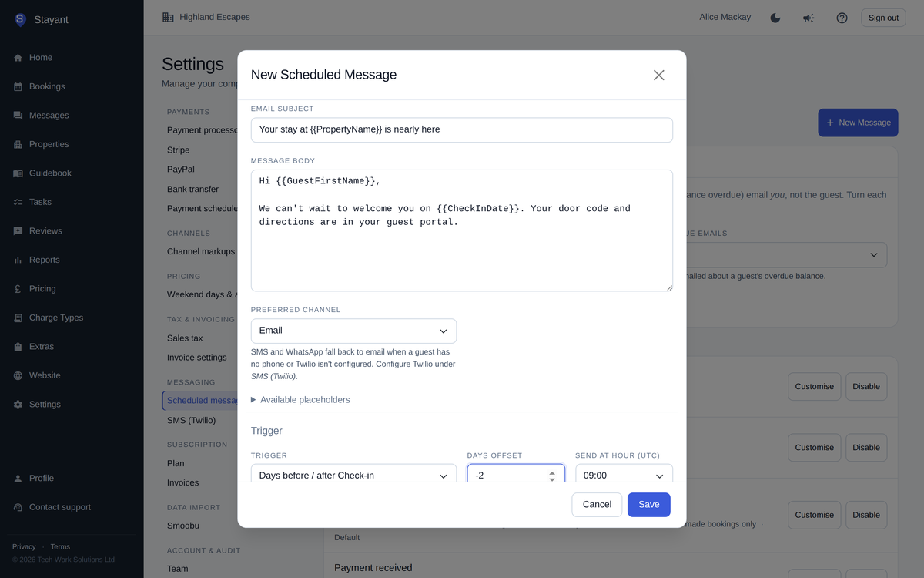Click Highland Escapes company name
The width and height of the screenshot is (924, 578).
[215, 17]
